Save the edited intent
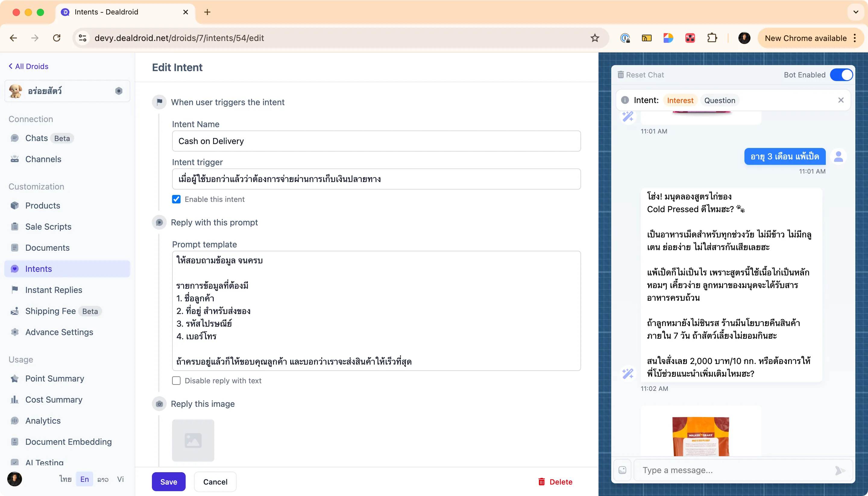The image size is (868, 496). pos(168,481)
